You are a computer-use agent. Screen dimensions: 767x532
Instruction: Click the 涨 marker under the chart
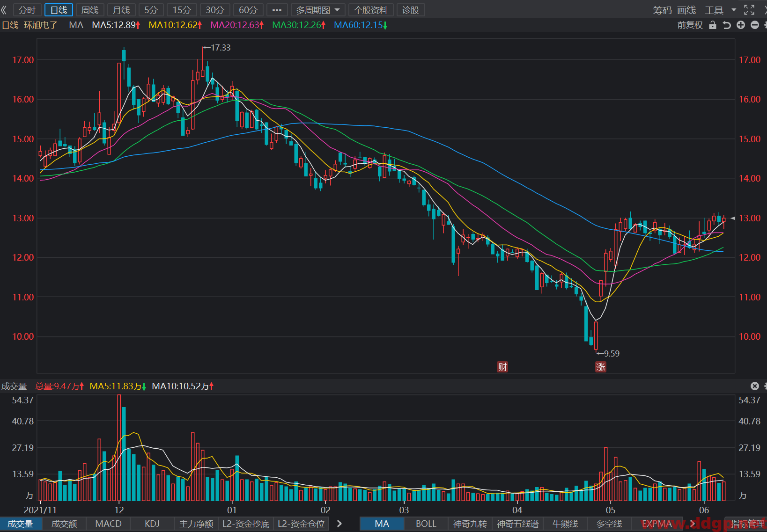click(x=601, y=367)
